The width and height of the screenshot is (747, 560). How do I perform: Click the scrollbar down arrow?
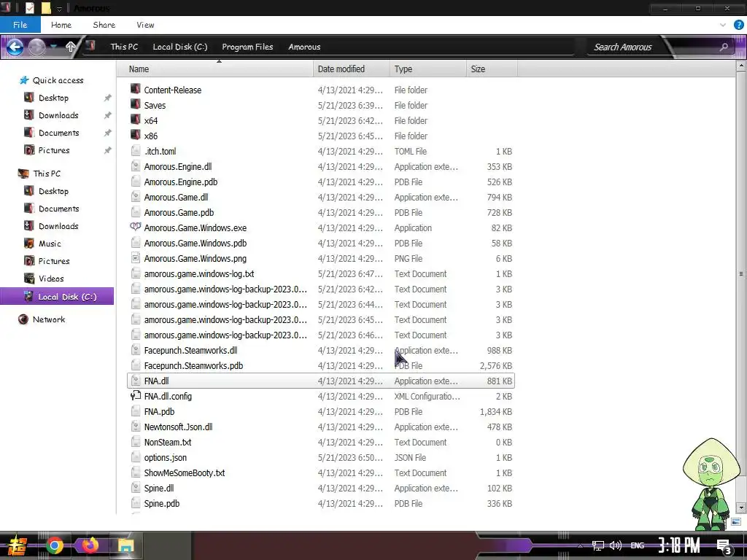coord(741,508)
